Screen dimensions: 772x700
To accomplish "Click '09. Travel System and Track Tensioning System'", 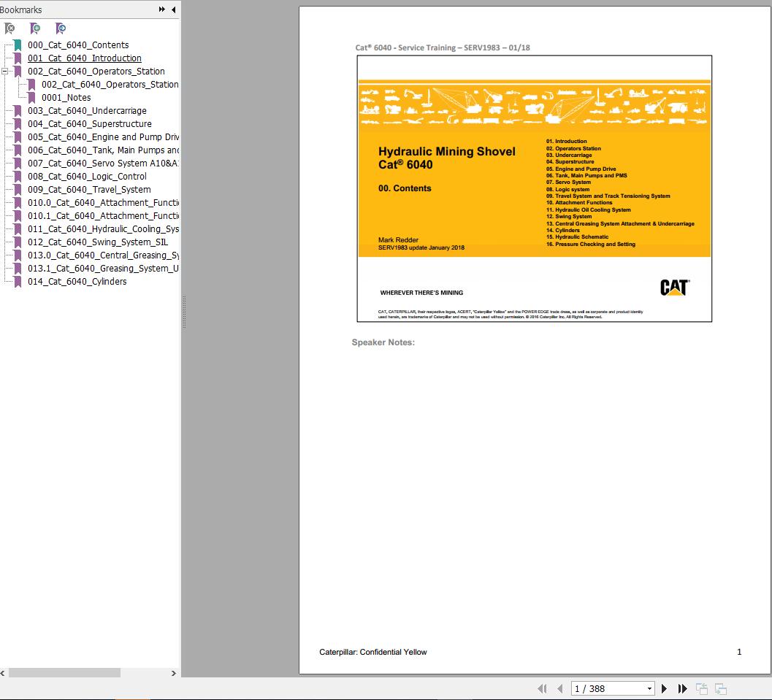I will (x=608, y=196).
